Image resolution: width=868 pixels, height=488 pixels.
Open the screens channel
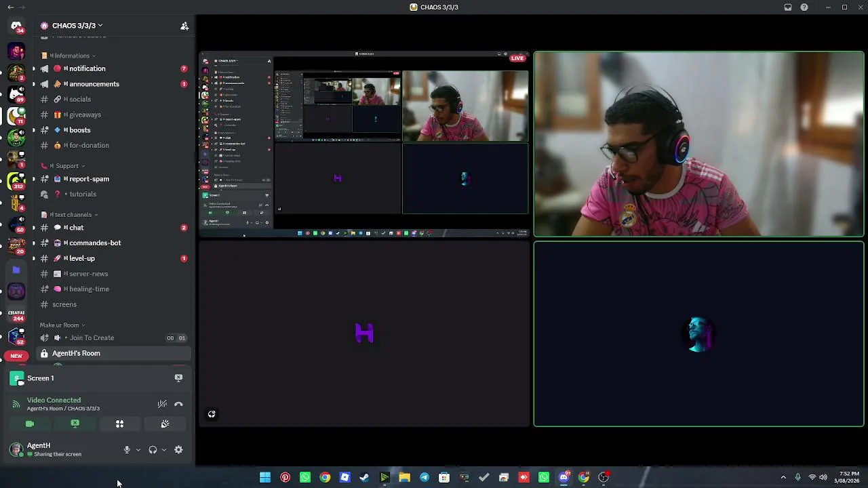pyautogui.click(x=113, y=304)
